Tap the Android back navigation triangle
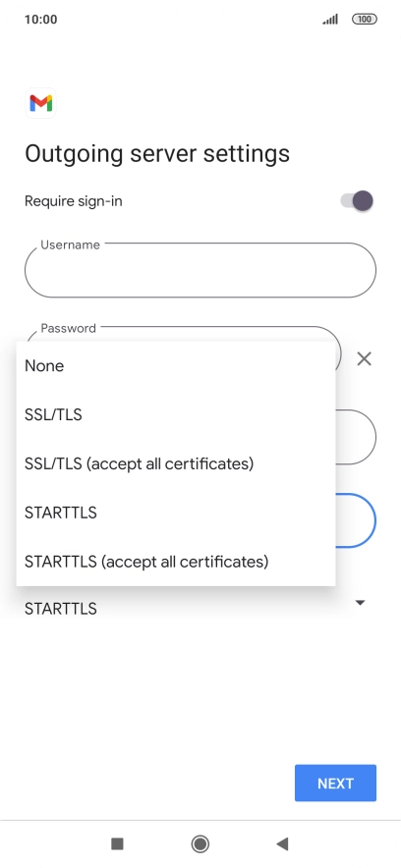 click(x=282, y=843)
